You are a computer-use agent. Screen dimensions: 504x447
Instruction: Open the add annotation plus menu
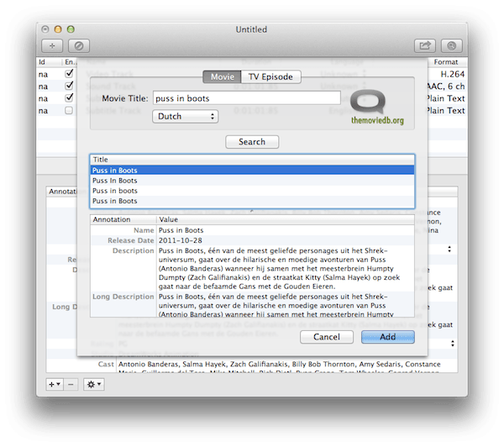55,384
